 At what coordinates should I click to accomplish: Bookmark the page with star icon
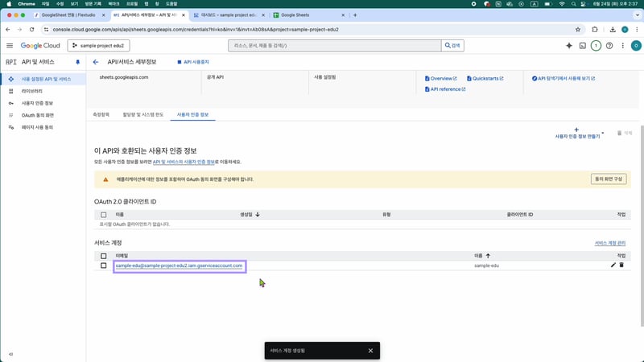coord(578,30)
